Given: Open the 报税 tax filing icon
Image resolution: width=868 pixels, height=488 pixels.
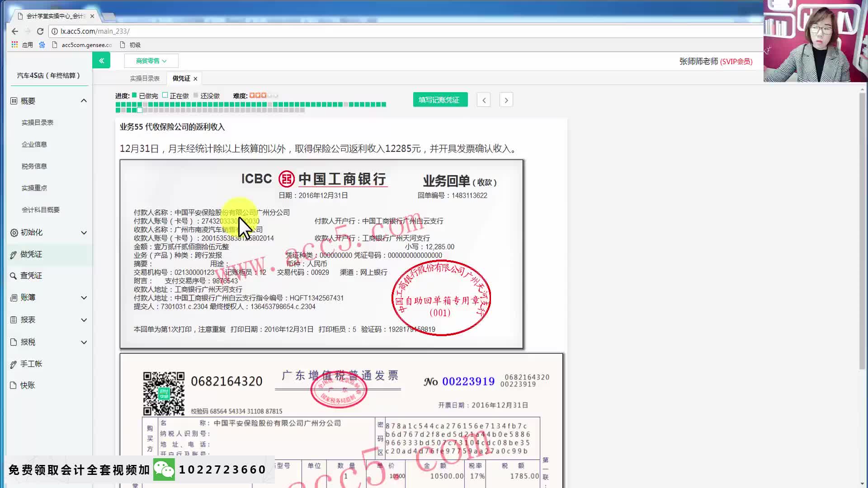Looking at the screenshot, I should coord(14,342).
